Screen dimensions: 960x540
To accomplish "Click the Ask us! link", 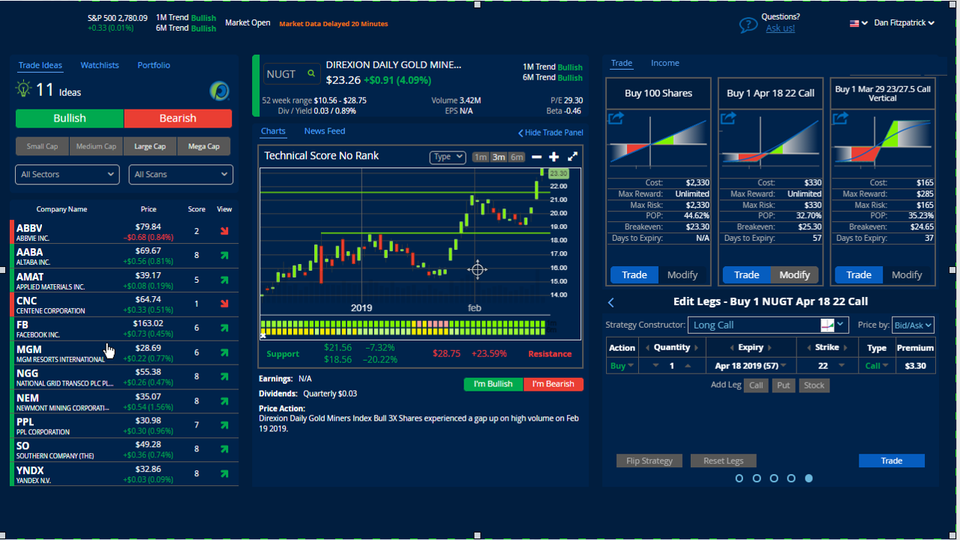I will [780, 28].
